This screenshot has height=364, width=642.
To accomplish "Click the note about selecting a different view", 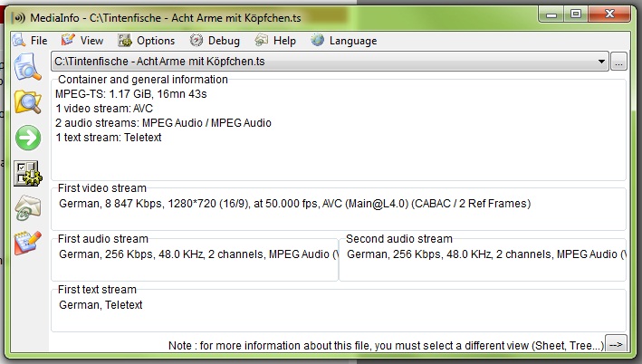I will 386,346.
